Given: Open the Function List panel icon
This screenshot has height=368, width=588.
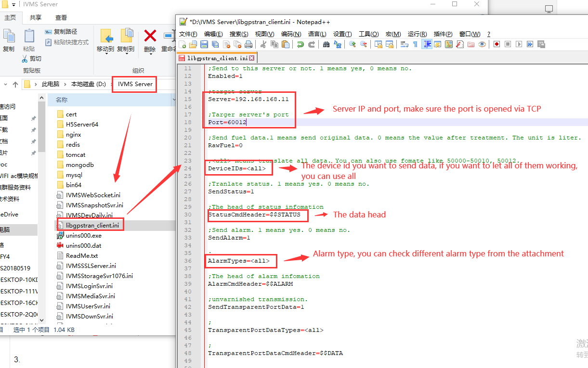Looking at the screenshot, I should click(459, 44).
